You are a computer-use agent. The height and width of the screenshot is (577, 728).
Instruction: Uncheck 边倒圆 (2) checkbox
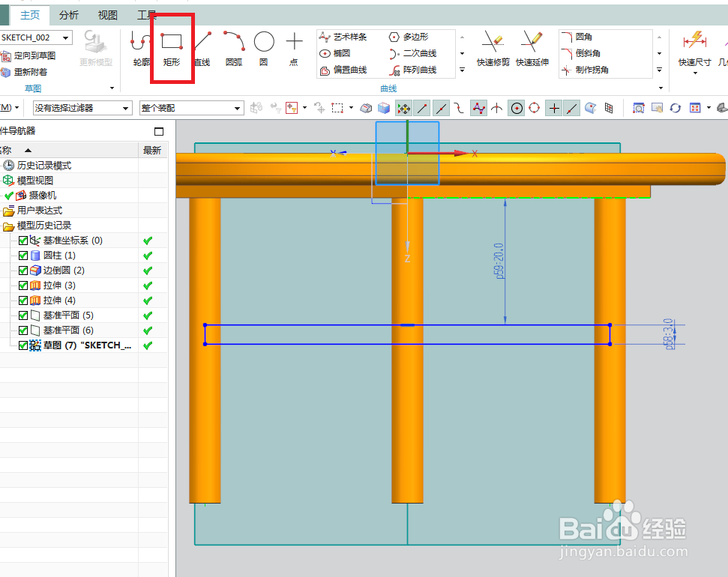click(x=23, y=271)
